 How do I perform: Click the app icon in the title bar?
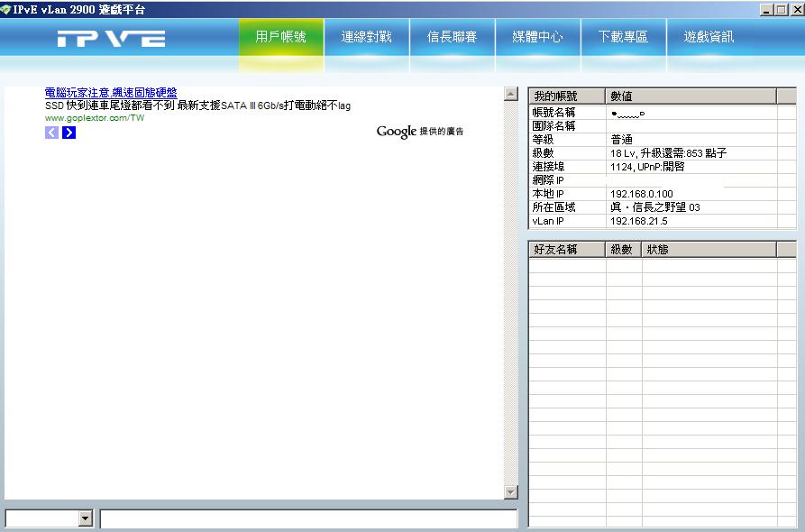tap(5, 9)
